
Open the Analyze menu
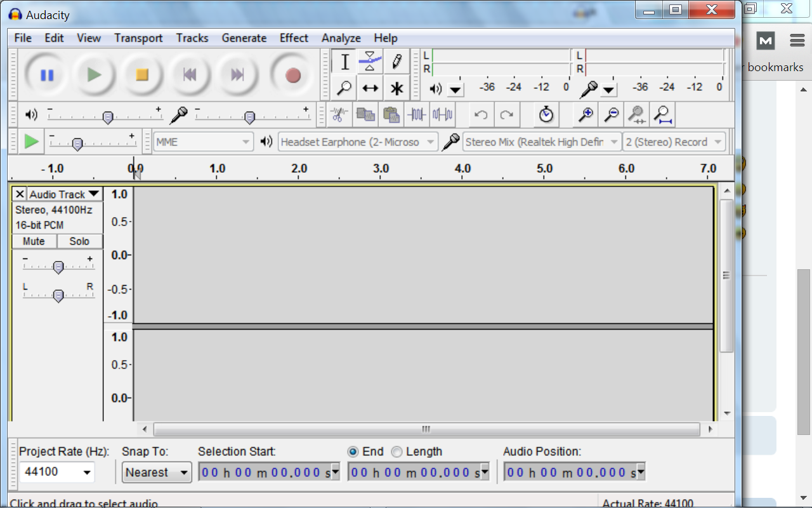(341, 38)
